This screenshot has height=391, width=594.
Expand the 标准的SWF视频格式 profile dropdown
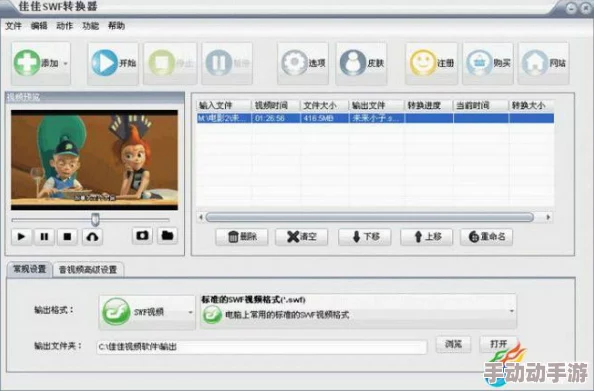coord(358,311)
